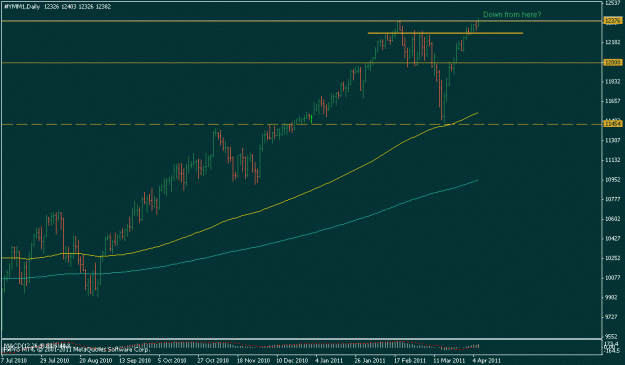The width and height of the screenshot is (625, 365).
Task: Select the #YMM1,Daily symbol title text
Action: coord(22,6)
